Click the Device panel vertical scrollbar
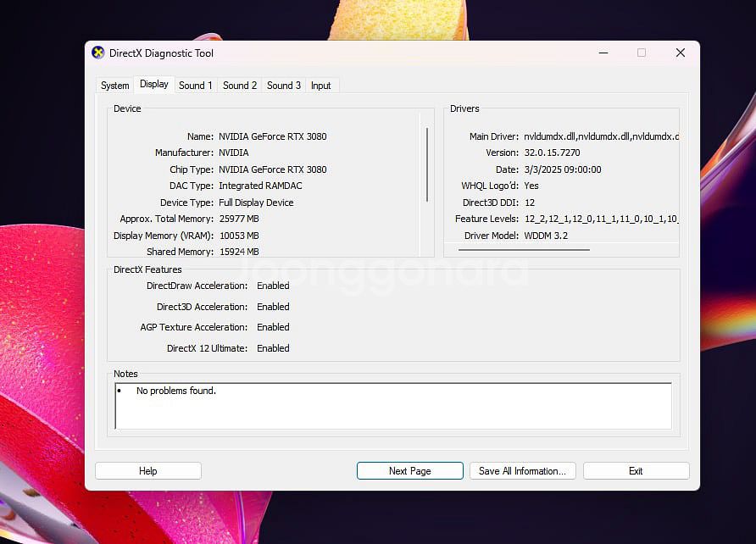756x544 pixels. 427,164
